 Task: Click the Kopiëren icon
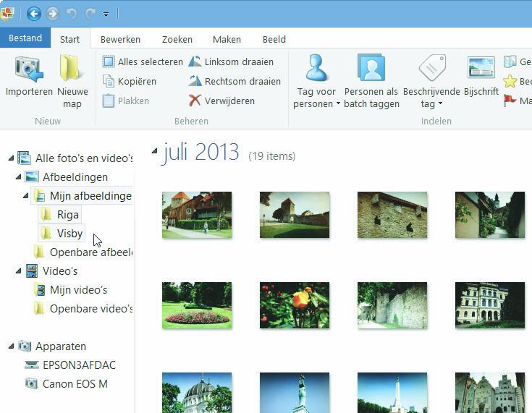[x=109, y=82]
